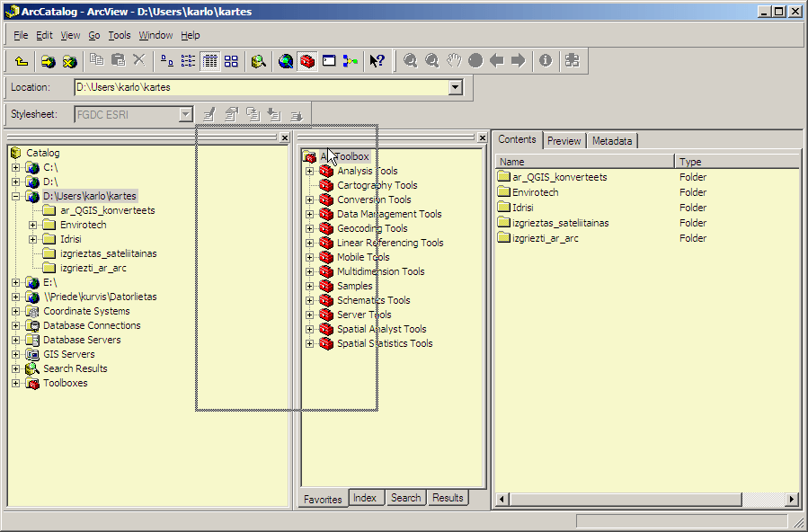
Task: Click the Contents horizontal scrollbar left arrow
Action: (x=502, y=499)
